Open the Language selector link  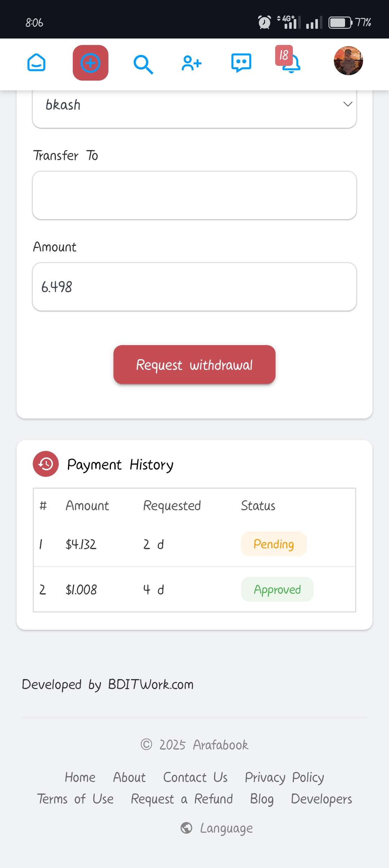pos(227,828)
